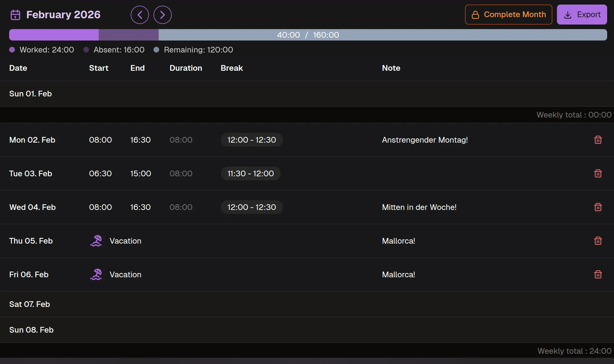Open the Sun 08. Feb row
This screenshot has width=614, height=364.
[x=307, y=330]
